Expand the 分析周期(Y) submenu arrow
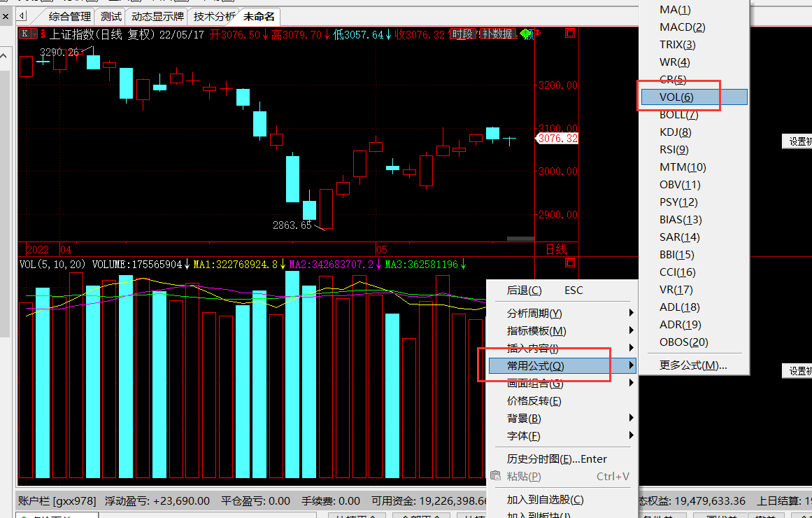This screenshot has width=812, height=518. 631,313
